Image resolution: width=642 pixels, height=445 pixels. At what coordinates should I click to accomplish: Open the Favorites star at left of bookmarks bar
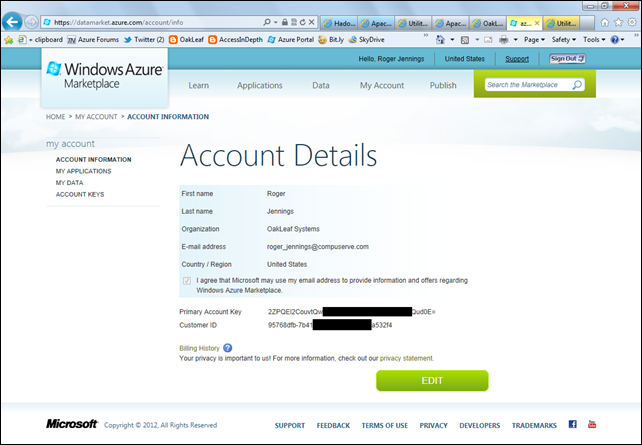9,40
